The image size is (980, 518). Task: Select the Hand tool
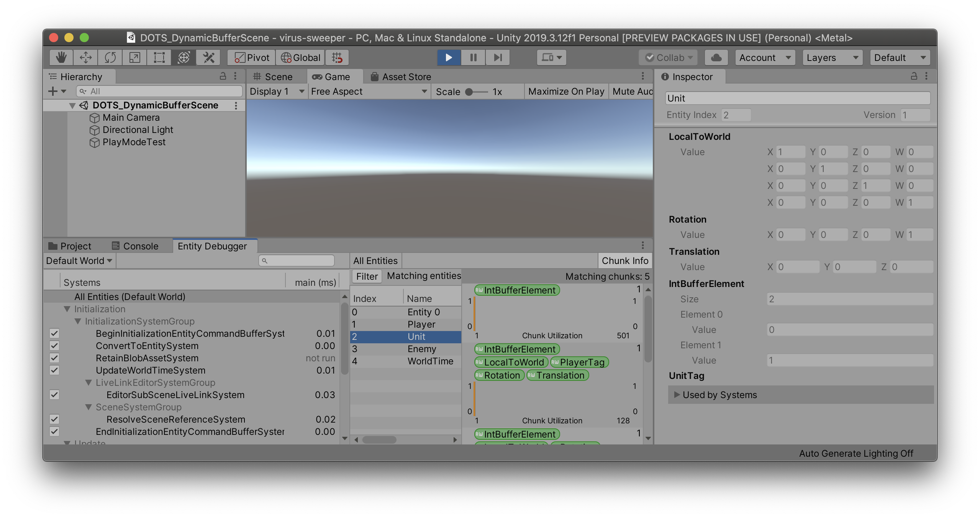coord(61,57)
